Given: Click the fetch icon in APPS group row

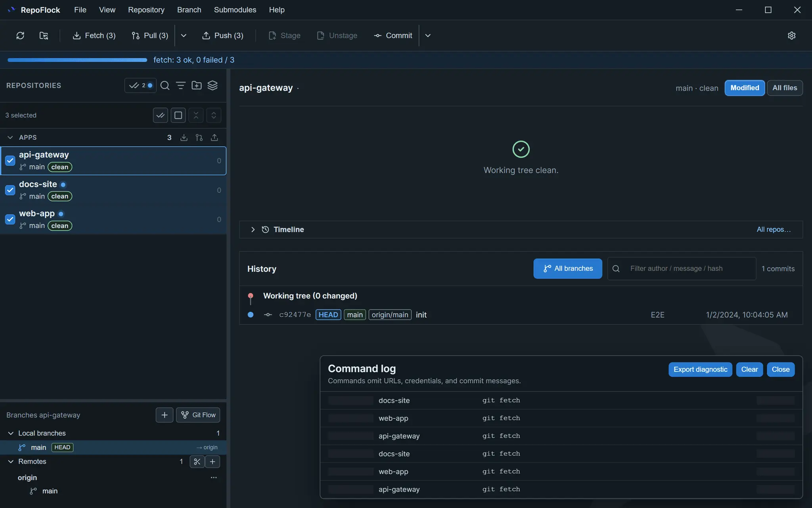Looking at the screenshot, I should (x=184, y=137).
